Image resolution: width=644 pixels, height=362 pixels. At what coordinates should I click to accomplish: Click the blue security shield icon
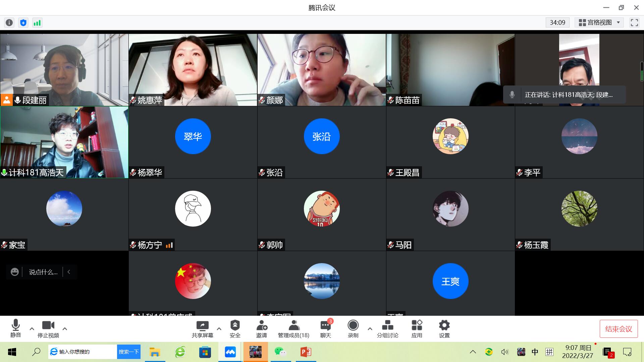(23, 22)
